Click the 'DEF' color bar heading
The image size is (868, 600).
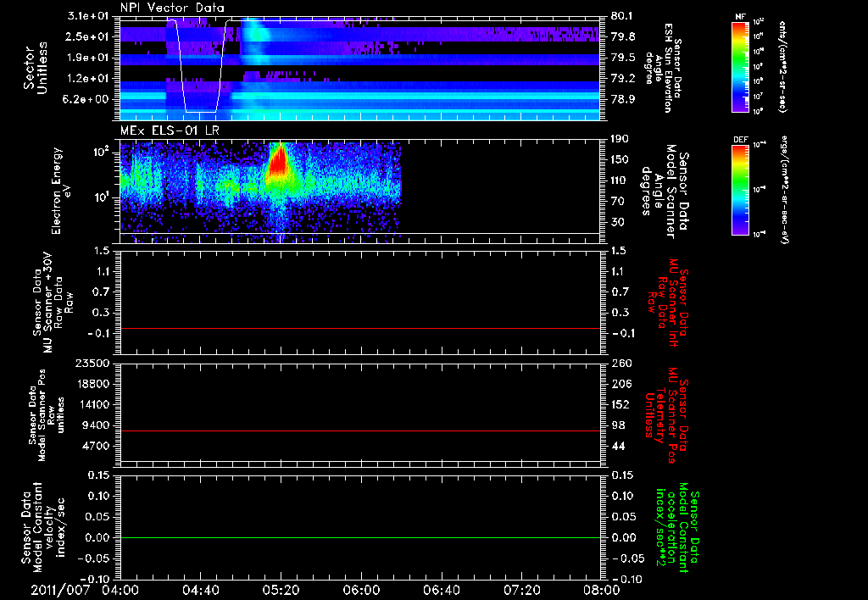click(740, 140)
